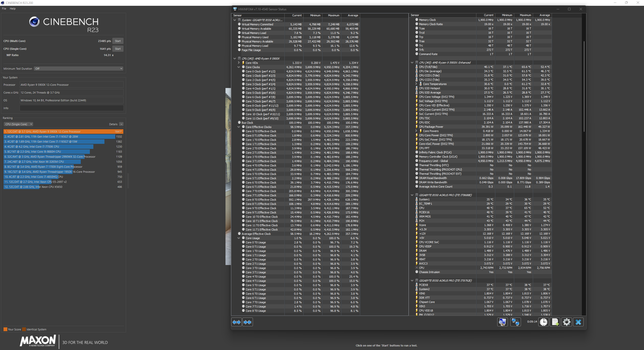Collapse the Core Clocks tree group
Image resolution: width=644 pixels, height=350 pixels.
coord(239,67)
